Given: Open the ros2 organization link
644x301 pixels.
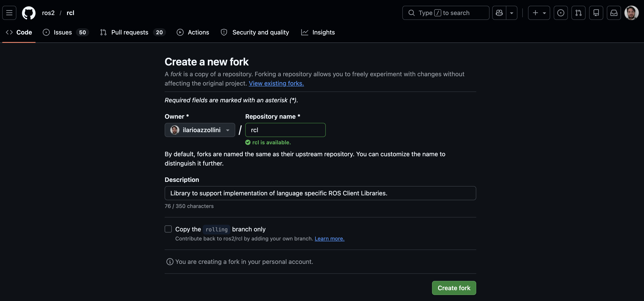Looking at the screenshot, I should point(48,13).
